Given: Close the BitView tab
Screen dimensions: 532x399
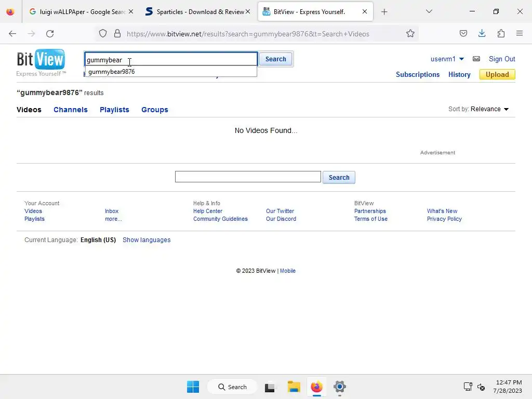Looking at the screenshot, I should (365, 11).
